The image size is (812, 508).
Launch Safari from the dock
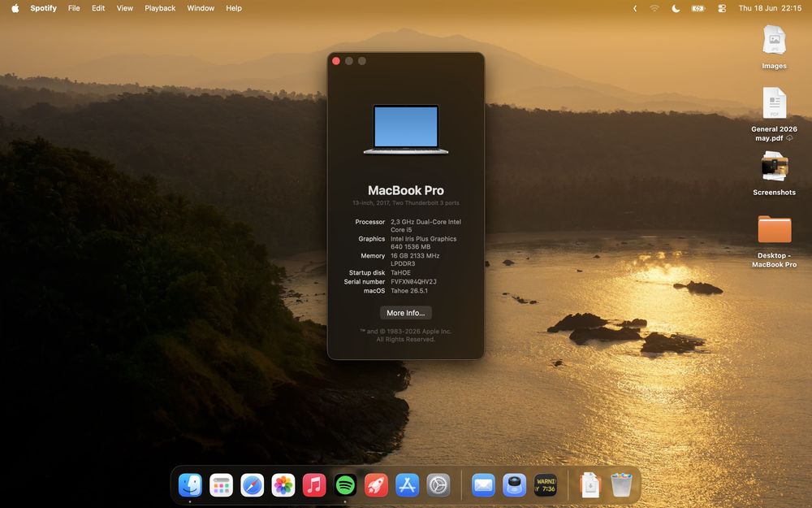pyautogui.click(x=253, y=485)
